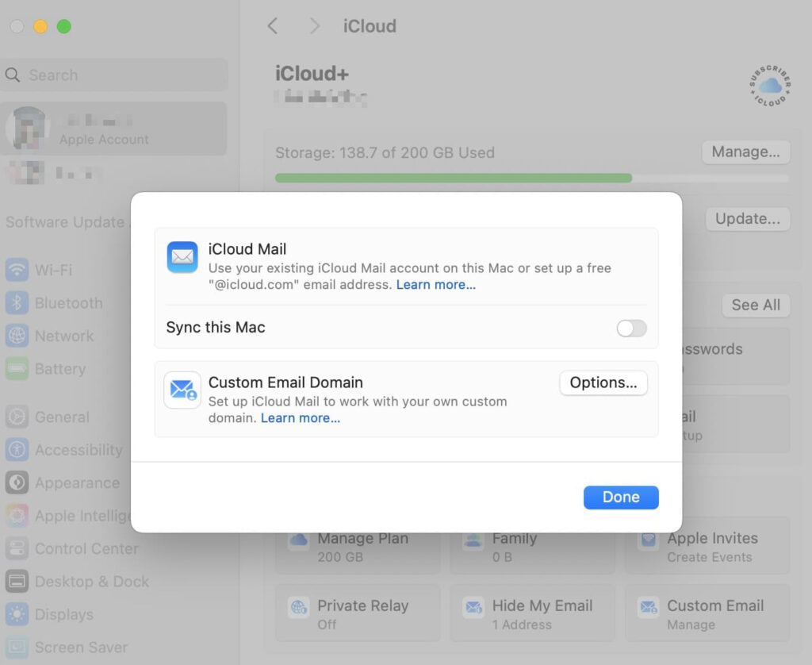The height and width of the screenshot is (665, 812).
Task: Select the Wi-Fi icon in the sidebar
Action: pyautogui.click(x=17, y=270)
